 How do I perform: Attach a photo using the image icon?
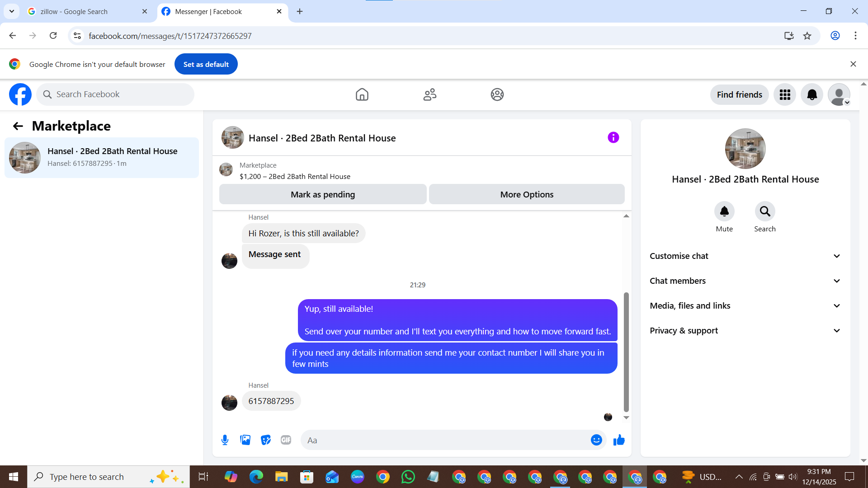click(x=245, y=440)
